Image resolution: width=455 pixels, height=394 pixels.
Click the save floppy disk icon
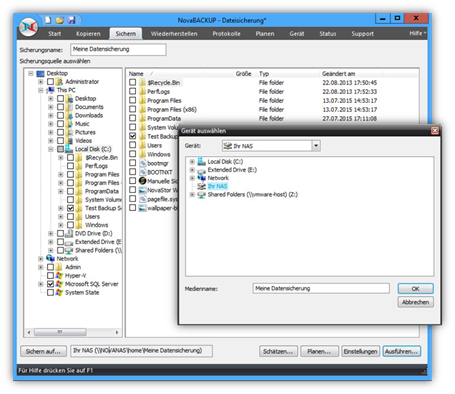72,20
